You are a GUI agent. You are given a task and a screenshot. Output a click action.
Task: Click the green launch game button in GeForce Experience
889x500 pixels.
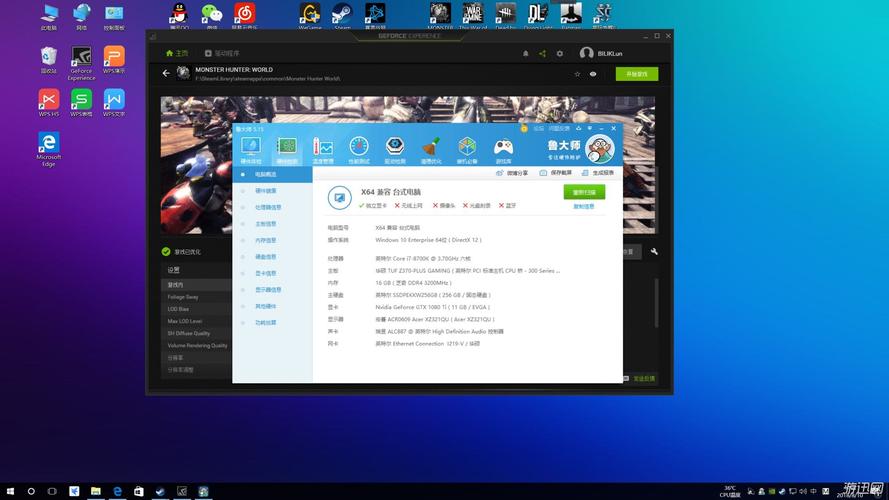(637, 74)
